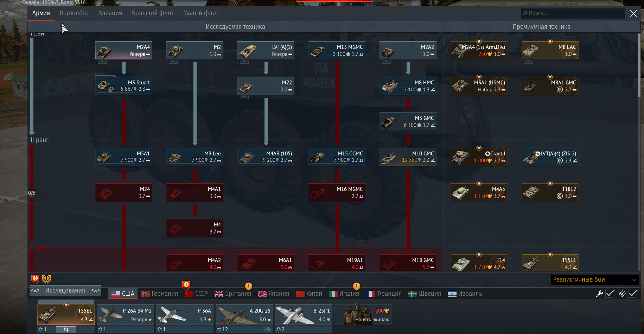
Task: Click Нанять экипаж for 200 eagles
Action: point(363,315)
